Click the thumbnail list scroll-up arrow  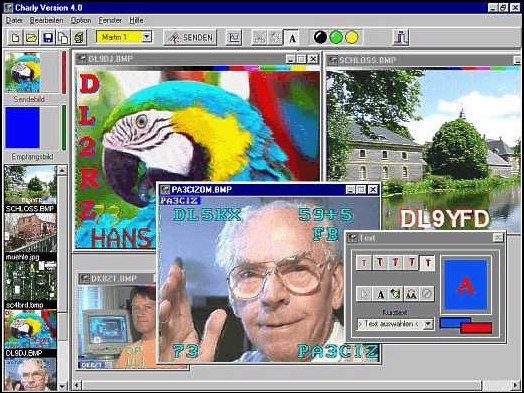(62, 170)
